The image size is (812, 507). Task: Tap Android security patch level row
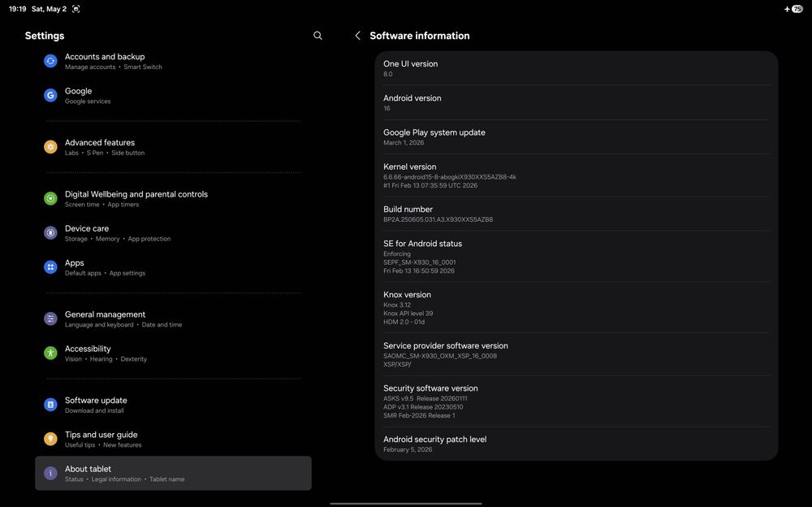click(577, 444)
